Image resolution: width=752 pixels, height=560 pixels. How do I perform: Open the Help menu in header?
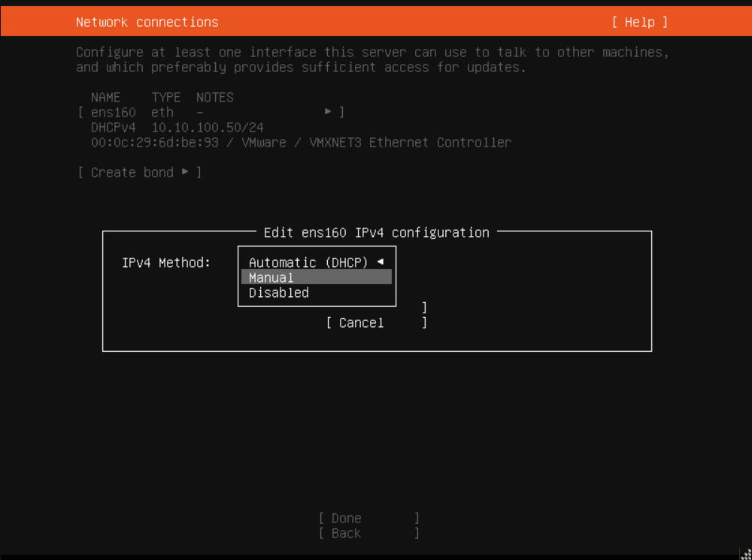639,22
